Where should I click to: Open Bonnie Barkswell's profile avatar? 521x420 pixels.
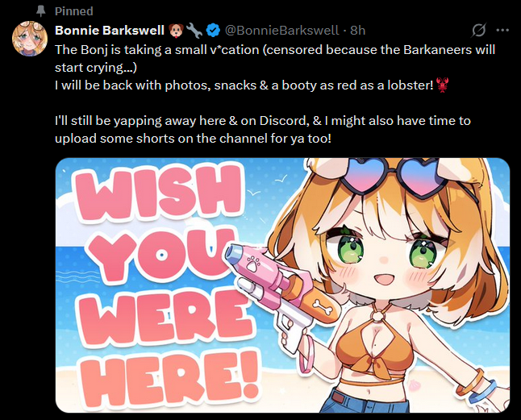point(30,39)
